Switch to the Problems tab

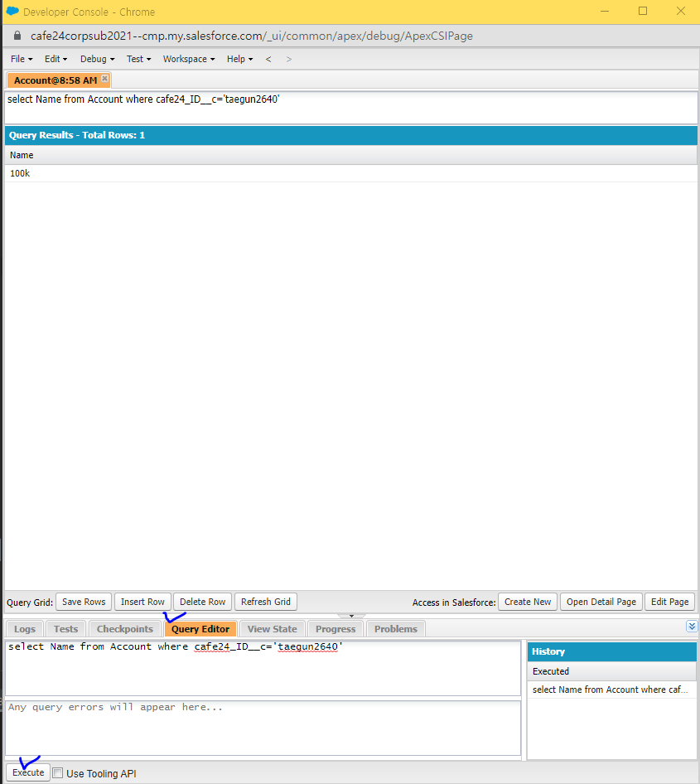pos(396,629)
